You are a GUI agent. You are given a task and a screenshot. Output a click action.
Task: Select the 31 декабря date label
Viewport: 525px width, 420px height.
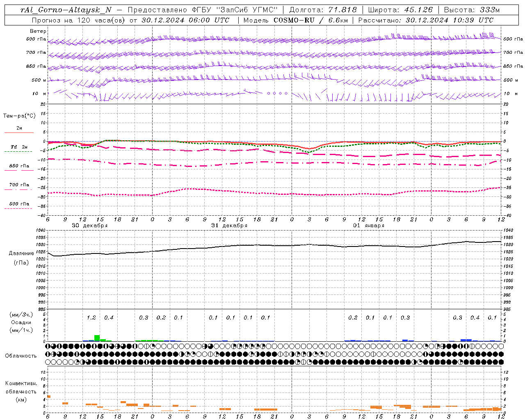coord(229,226)
